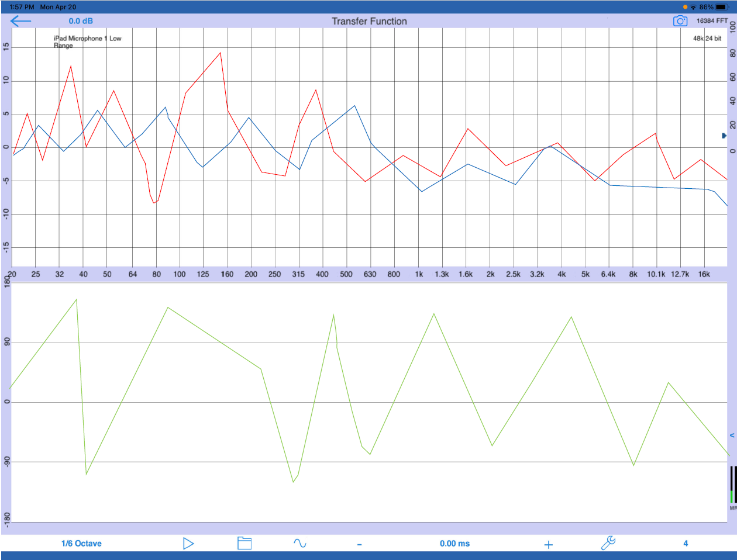The height and width of the screenshot is (560, 737).
Task: Tap the 0.00 ms delay value
Action: pyautogui.click(x=454, y=544)
